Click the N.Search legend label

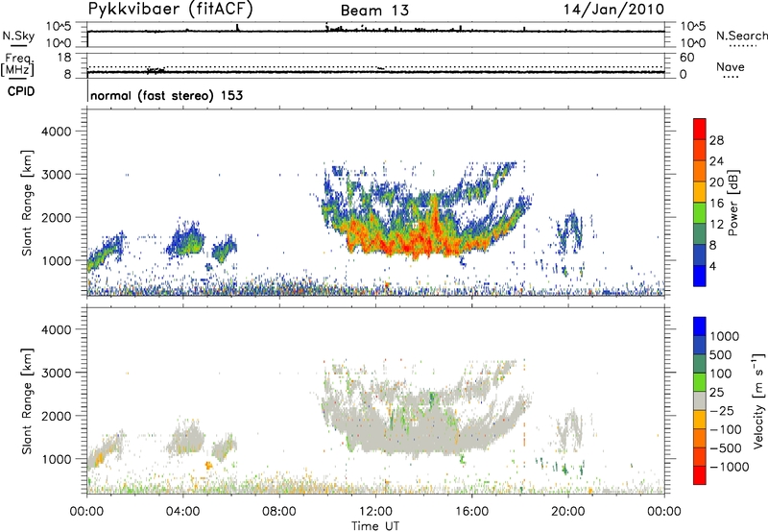tap(741, 36)
